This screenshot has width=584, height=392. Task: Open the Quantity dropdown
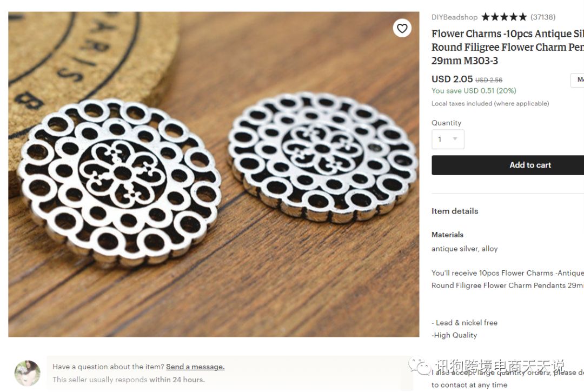point(448,139)
